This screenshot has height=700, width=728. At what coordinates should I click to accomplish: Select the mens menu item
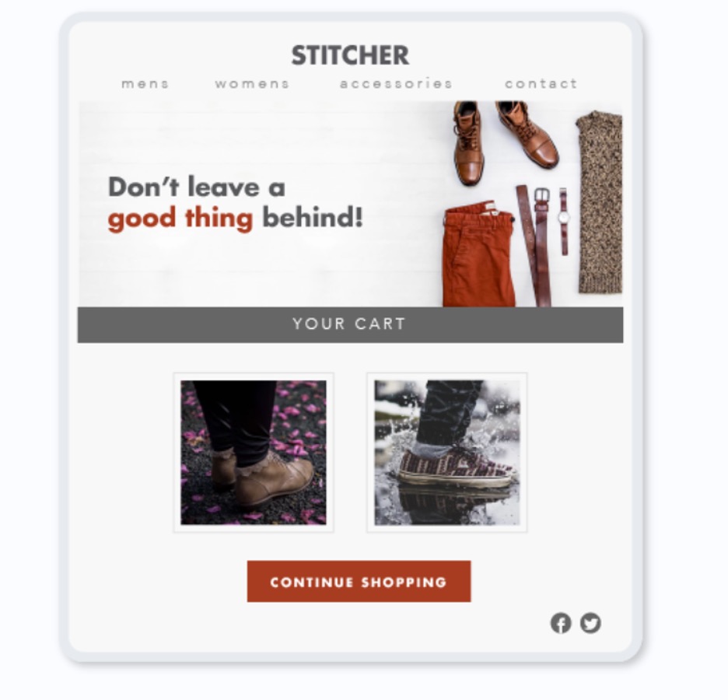(x=145, y=84)
